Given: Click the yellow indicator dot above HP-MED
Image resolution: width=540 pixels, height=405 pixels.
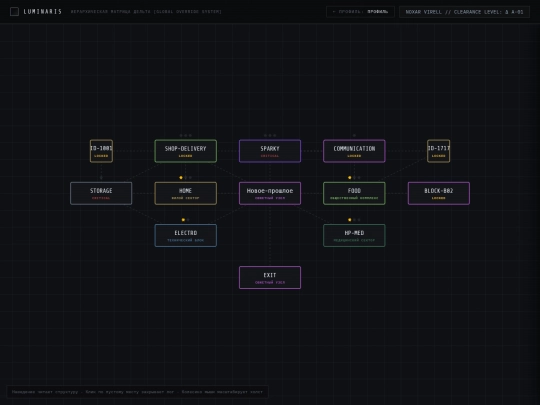Looking at the screenshot, I should tap(350, 219).
